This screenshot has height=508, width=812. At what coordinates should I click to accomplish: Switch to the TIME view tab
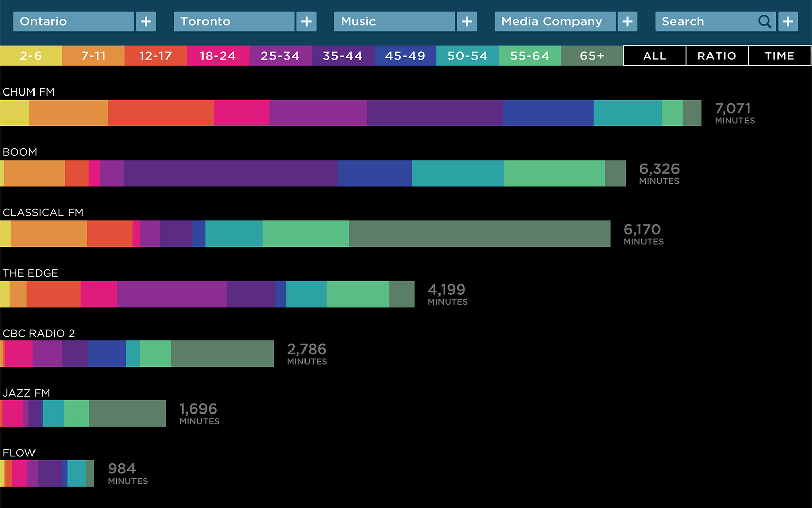pyautogui.click(x=780, y=56)
